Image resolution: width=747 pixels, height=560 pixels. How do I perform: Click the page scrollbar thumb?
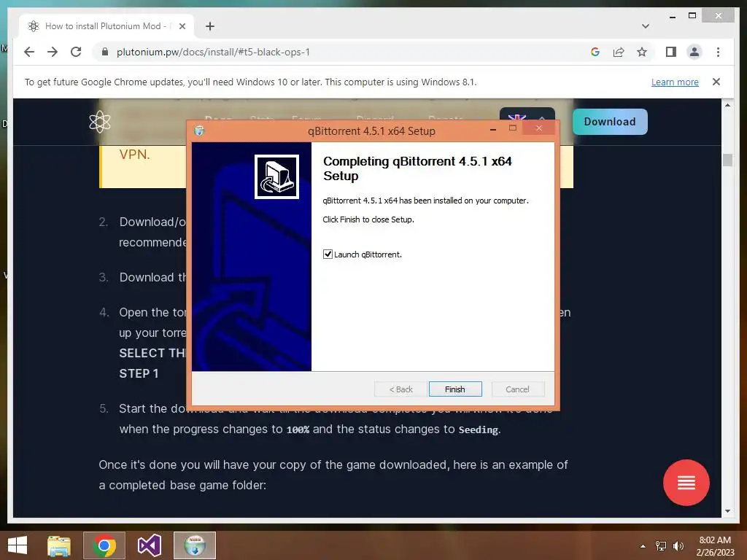(727, 160)
